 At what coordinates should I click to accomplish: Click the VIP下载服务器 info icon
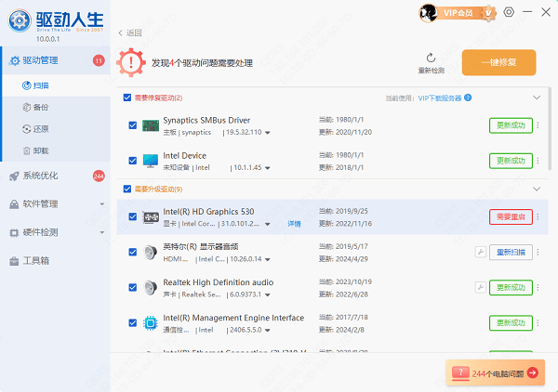[x=468, y=98]
